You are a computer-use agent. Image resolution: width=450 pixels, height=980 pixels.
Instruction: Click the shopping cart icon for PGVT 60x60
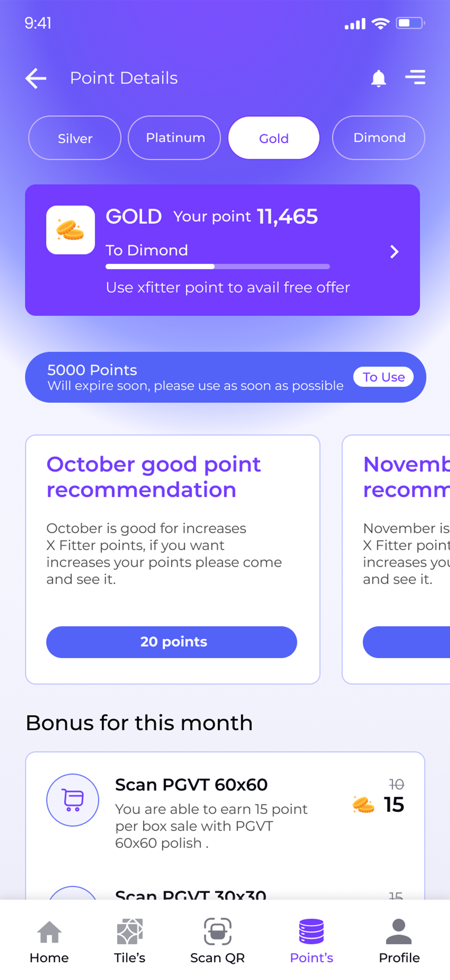(x=73, y=800)
